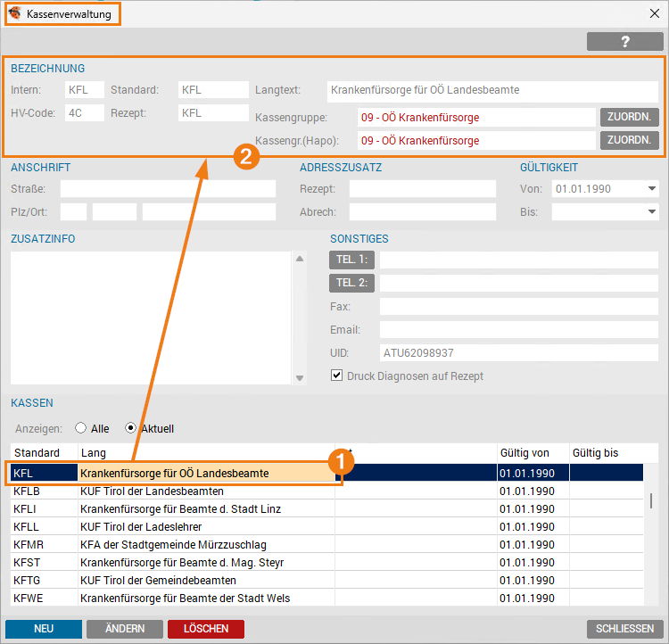Open the Gültigkeit Bis date dropdown

pos(651,212)
